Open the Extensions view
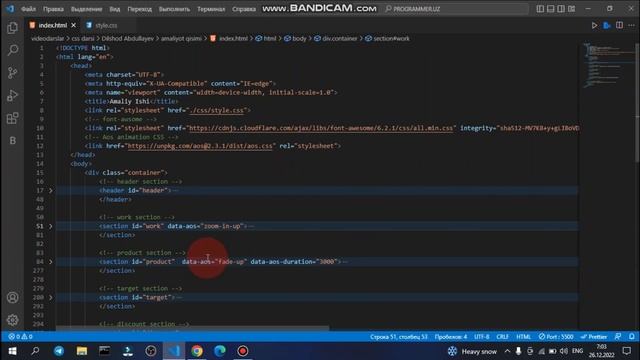640x360 pixels. (x=13, y=118)
